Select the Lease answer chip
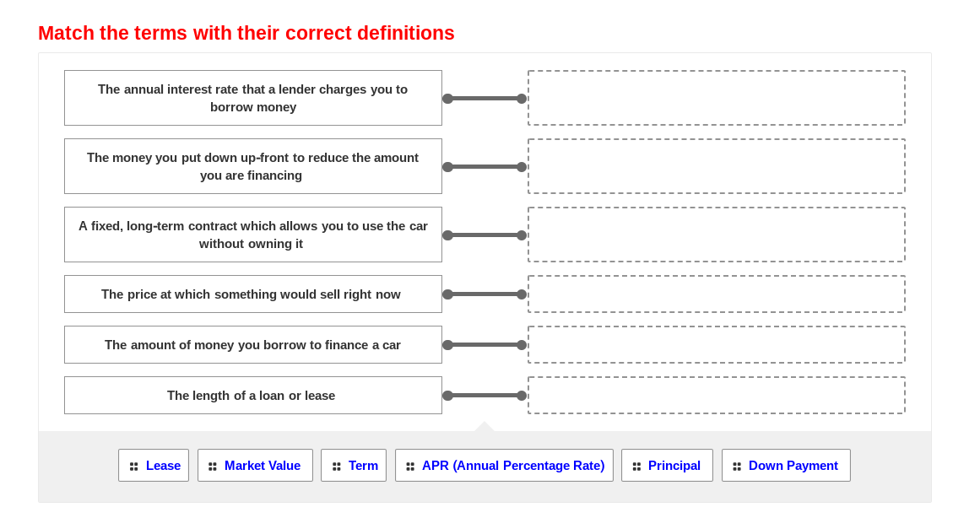The width and height of the screenshot is (980, 518). (154, 465)
